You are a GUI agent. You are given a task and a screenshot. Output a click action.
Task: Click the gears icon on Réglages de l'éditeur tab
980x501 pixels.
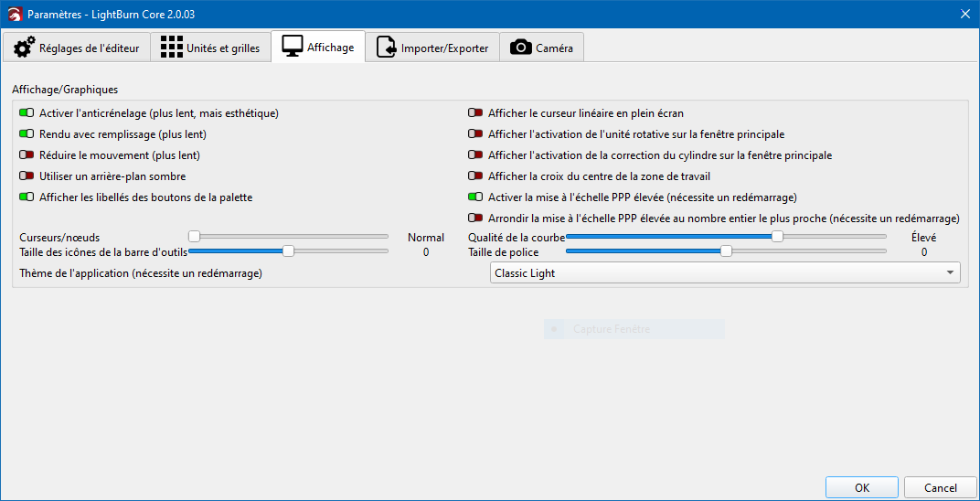click(25, 48)
